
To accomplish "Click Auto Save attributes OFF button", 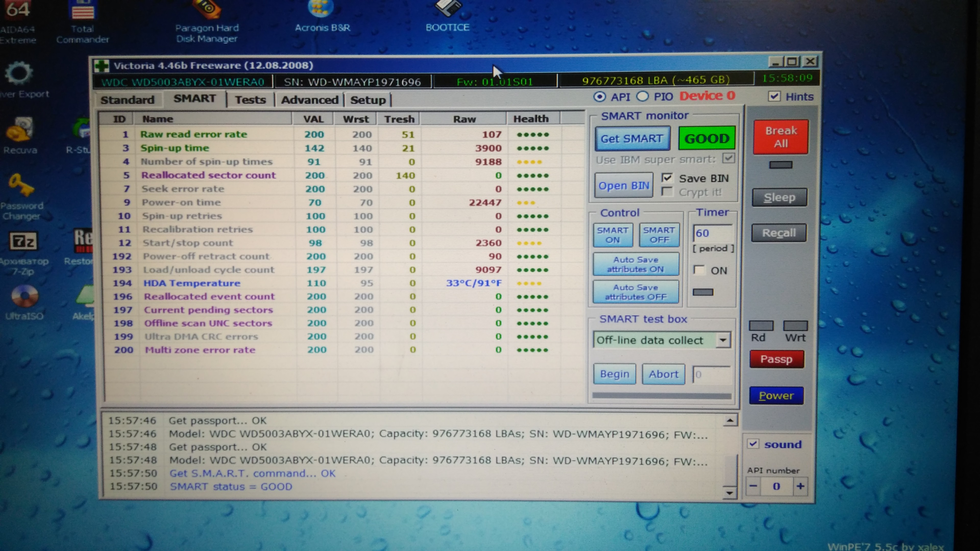I will click(x=635, y=292).
